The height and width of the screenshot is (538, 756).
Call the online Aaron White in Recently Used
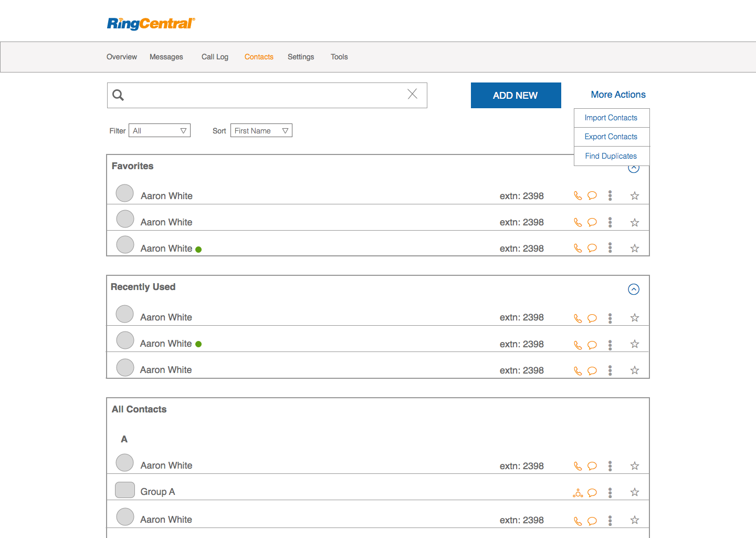click(x=578, y=345)
